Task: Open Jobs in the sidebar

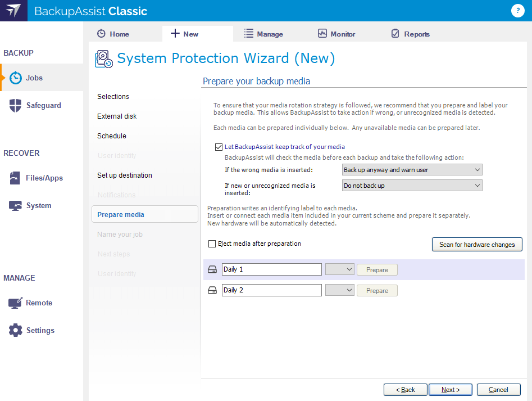Action: tap(42, 78)
